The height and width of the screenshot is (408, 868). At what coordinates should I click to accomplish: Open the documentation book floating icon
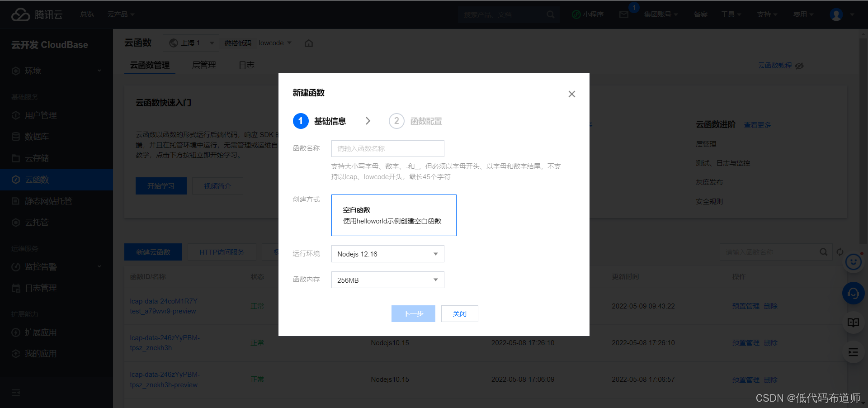[x=853, y=323]
